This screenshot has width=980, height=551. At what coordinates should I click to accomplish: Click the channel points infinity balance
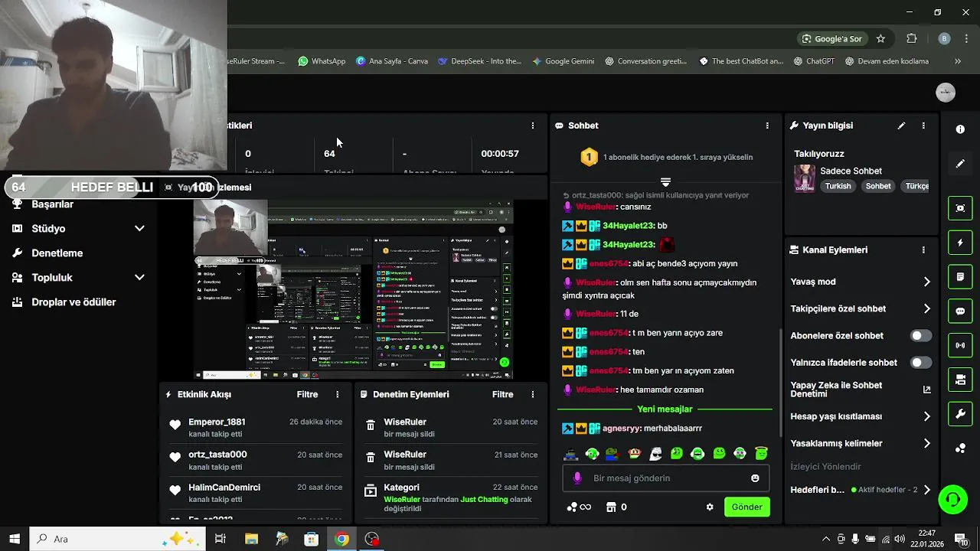coord(579,507)
